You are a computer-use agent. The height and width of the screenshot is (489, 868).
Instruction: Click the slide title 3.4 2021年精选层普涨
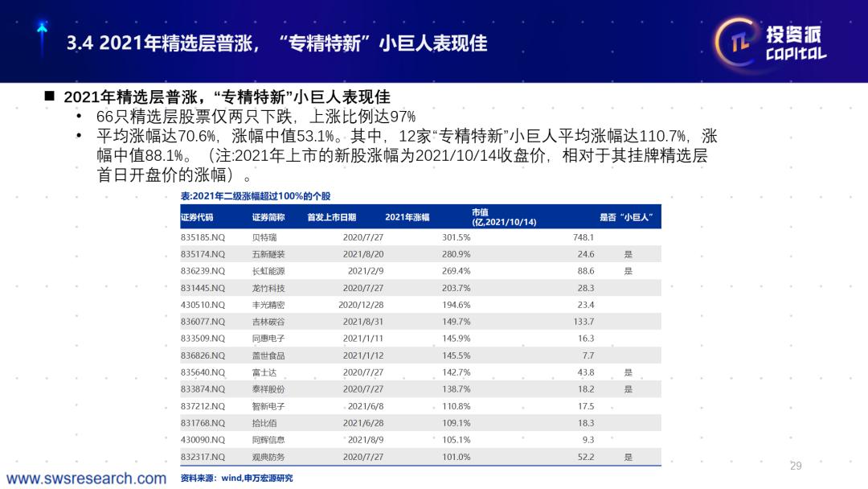point(276,43)
